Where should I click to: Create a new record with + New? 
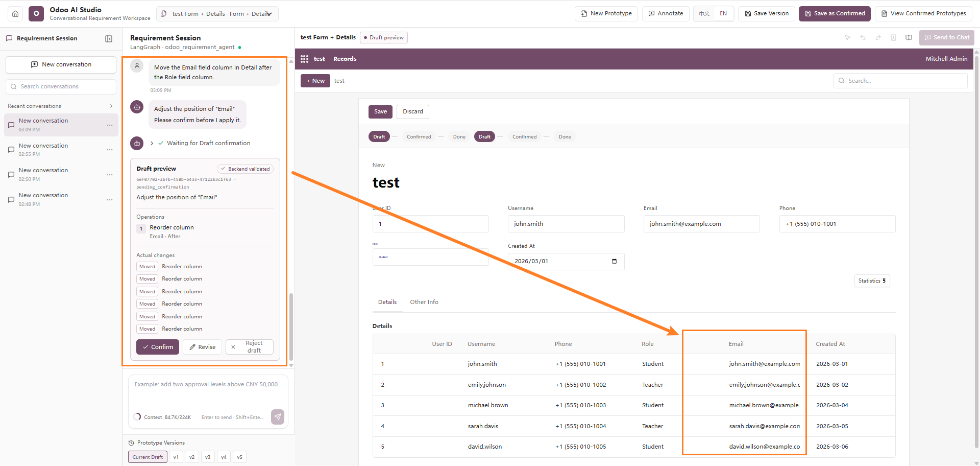[315, 81]
